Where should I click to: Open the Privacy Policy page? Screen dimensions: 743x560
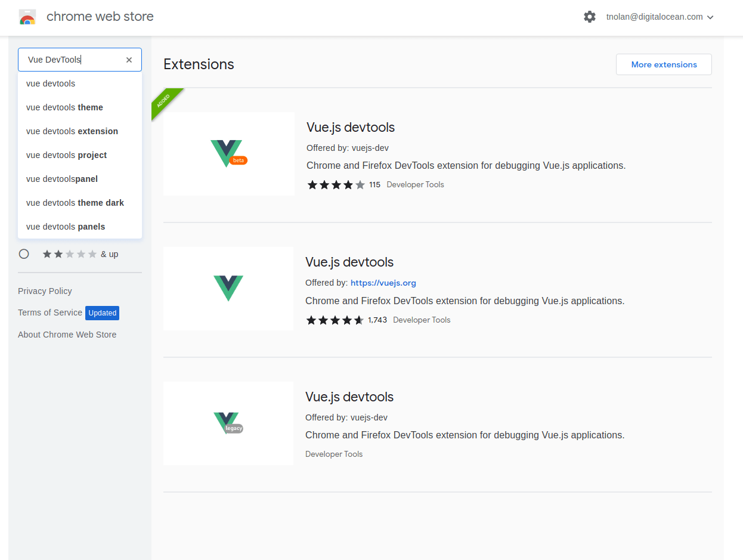point(45,291)
